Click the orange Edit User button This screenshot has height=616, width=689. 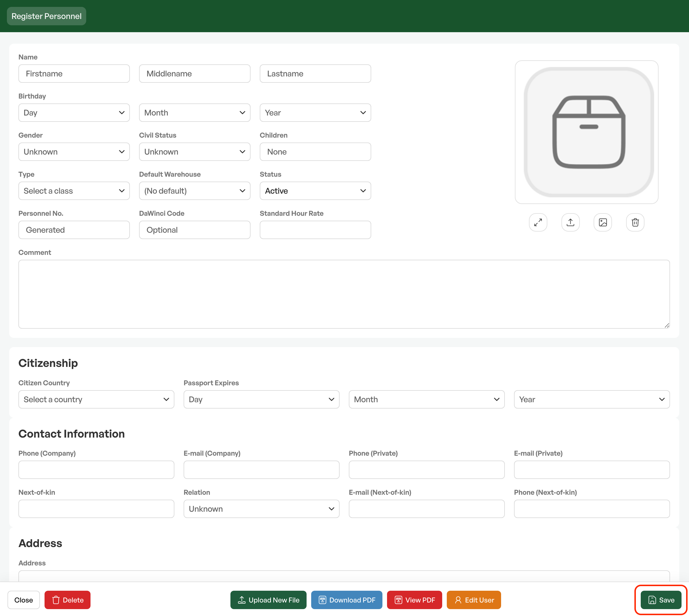pyautogui.click(x=474, y=600)
